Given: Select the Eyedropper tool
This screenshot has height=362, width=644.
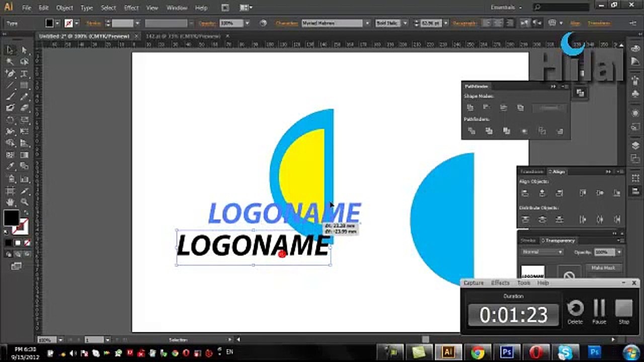Looking at the screenshot, I should [x=10, y=166].
